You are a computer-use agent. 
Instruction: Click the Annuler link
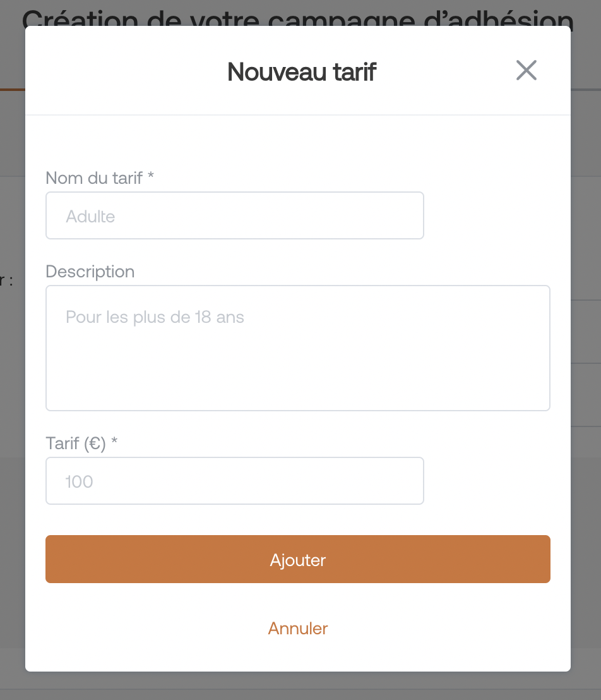click(x=298, y=629)
